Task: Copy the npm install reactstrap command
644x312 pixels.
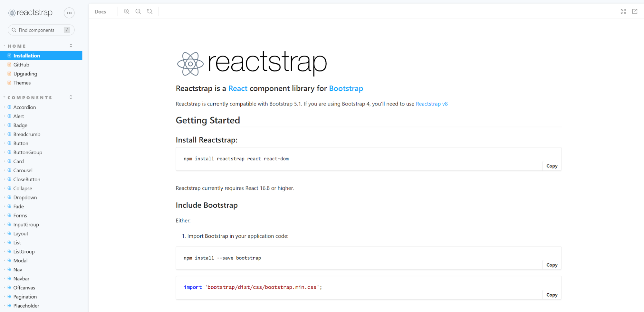Action: pos(552,166)
